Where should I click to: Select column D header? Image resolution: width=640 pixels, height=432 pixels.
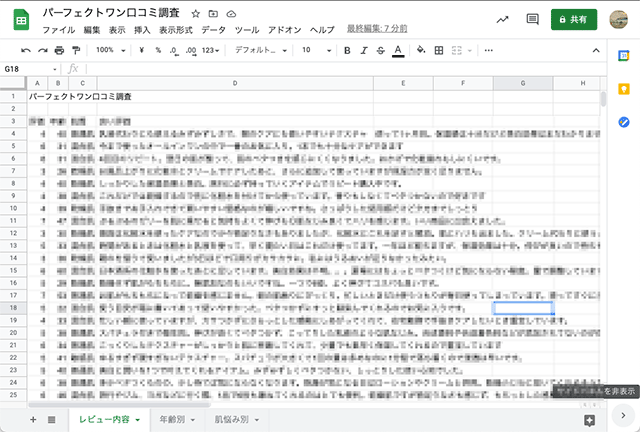tap(235, 83)
